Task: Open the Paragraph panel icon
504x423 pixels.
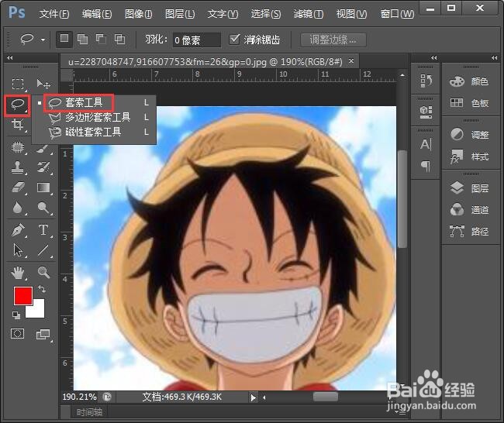Action: [x=426, y=166]
